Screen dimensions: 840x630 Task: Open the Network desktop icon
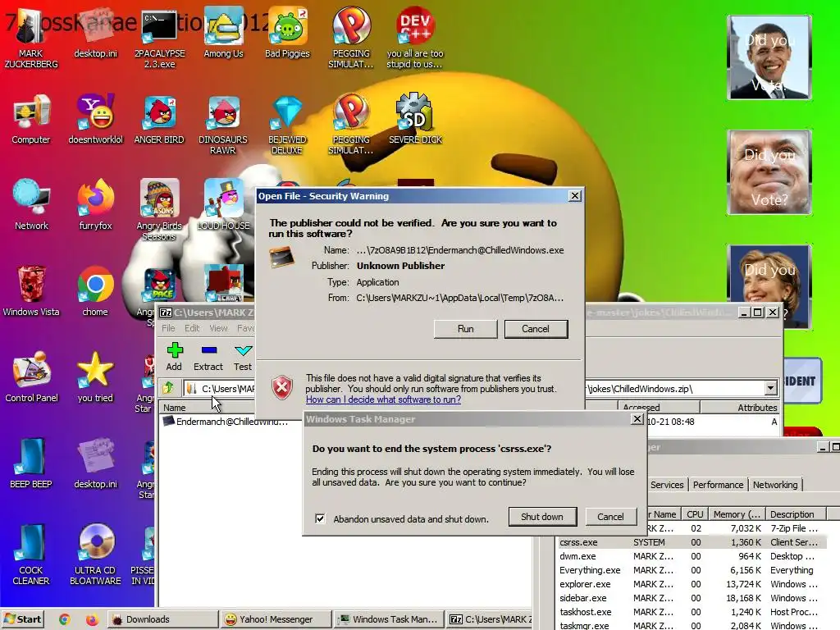(x=30, y=205)
